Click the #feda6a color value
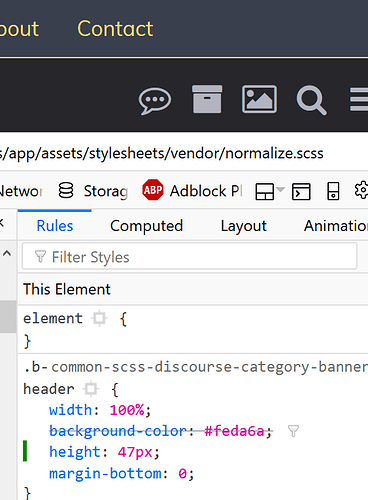 pos(234,431)
